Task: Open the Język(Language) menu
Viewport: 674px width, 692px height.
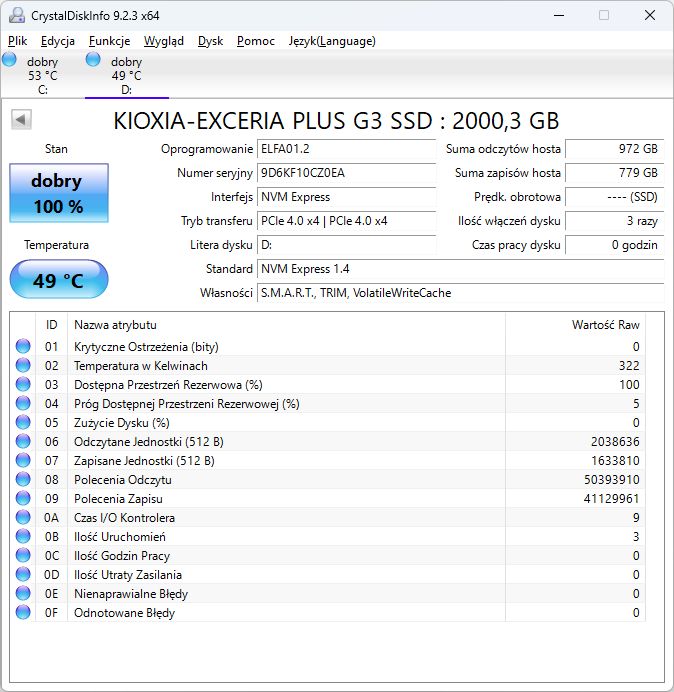Action: click(x=332, y=41)
